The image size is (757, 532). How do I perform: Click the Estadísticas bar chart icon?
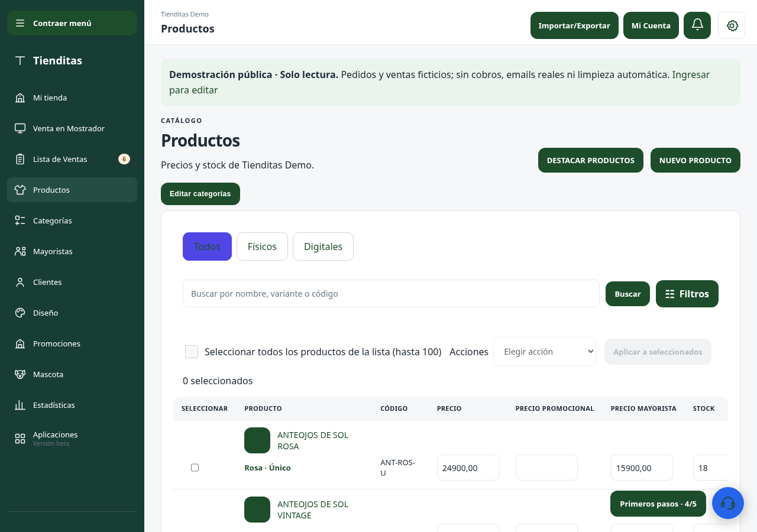coord(20,405)
